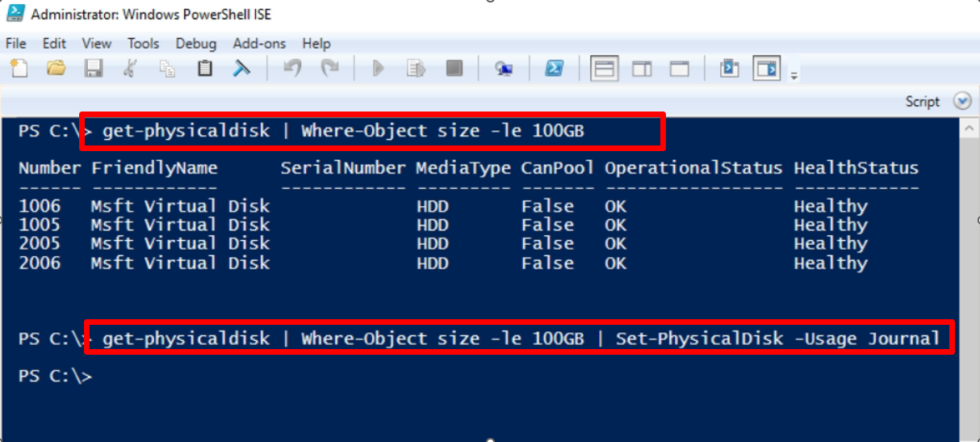Click the Number column header
Image resolution: width=980 pixels, height=442 pixels.
pos(49,168)
